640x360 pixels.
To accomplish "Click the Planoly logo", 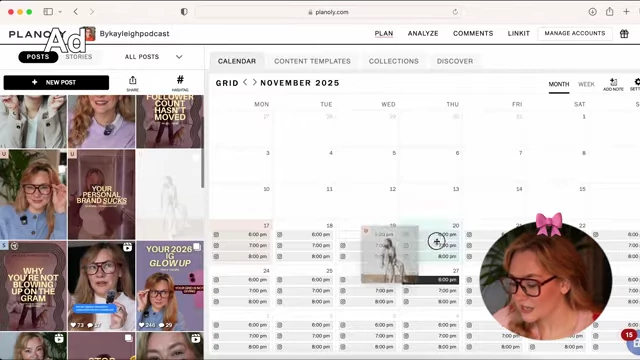I will pos(37,34).
